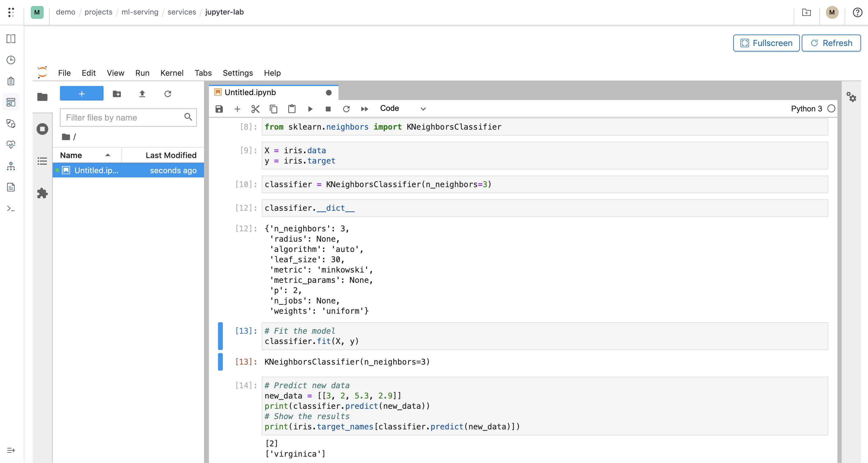This screenshot has width=868, height=463.
Task: Click the classifier.__dict__ code cell
Action: (x=545, y=208)
